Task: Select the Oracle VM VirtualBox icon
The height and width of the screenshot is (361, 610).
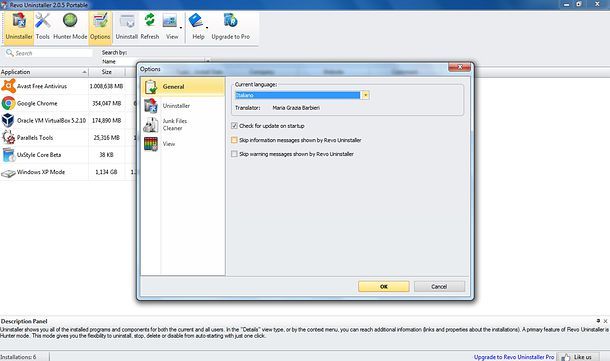Action: [8, 120]
